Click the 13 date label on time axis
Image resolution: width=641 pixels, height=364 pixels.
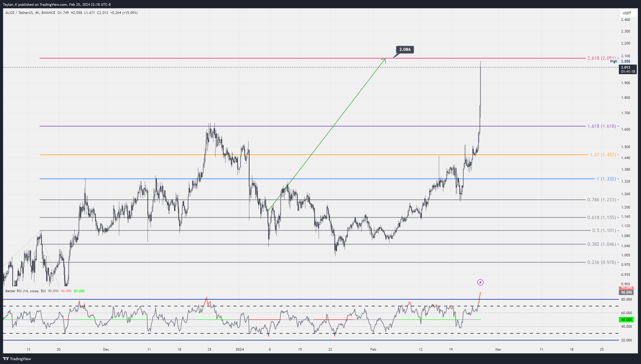(x=28, y=349)
